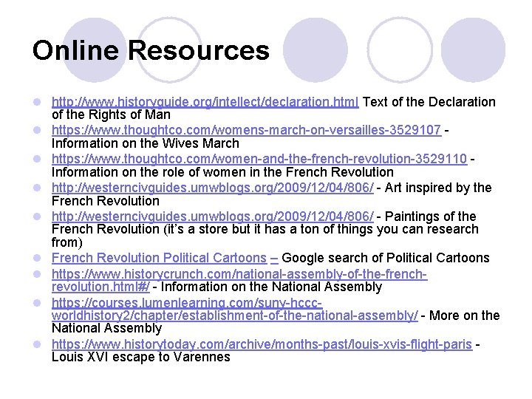Image resolution: width=532 pixels, height=399 pixels.
Task: Open the French Revolution Political Cartoons link
Action: tap(159, 258)
